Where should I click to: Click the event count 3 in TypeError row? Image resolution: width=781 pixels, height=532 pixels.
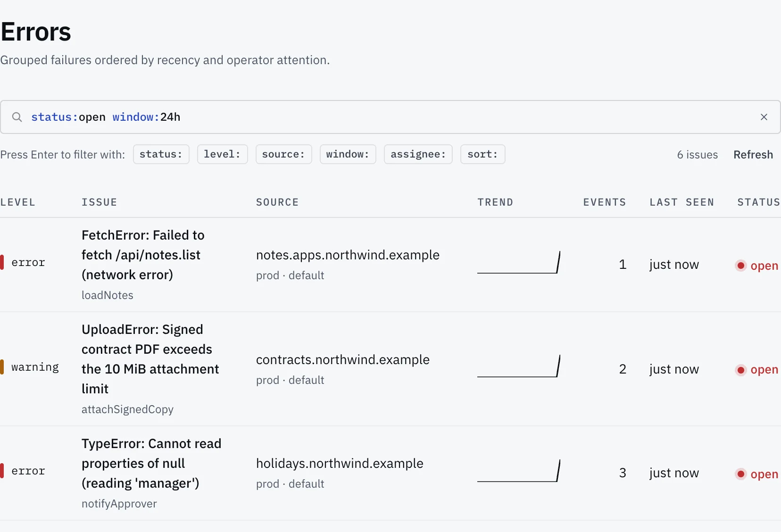point(623,473)
